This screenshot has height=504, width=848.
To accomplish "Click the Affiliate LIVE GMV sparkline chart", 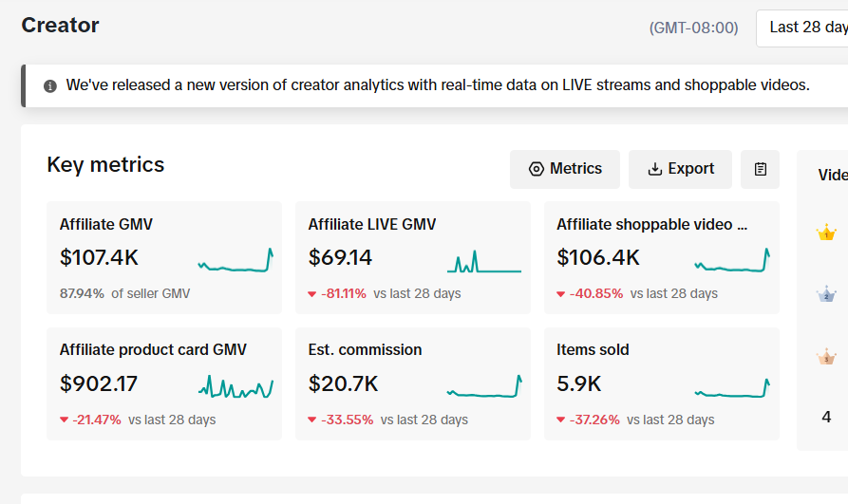I will click(484, 261).
